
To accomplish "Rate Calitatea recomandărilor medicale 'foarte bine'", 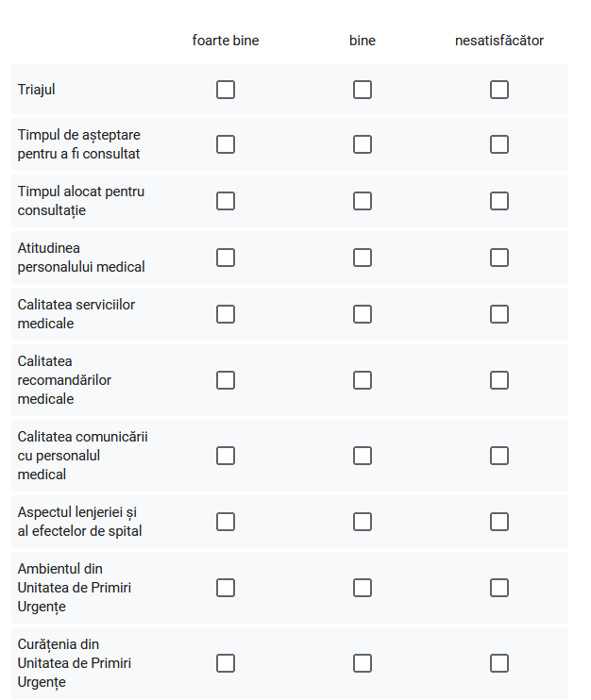I will (x=226, y=380).
